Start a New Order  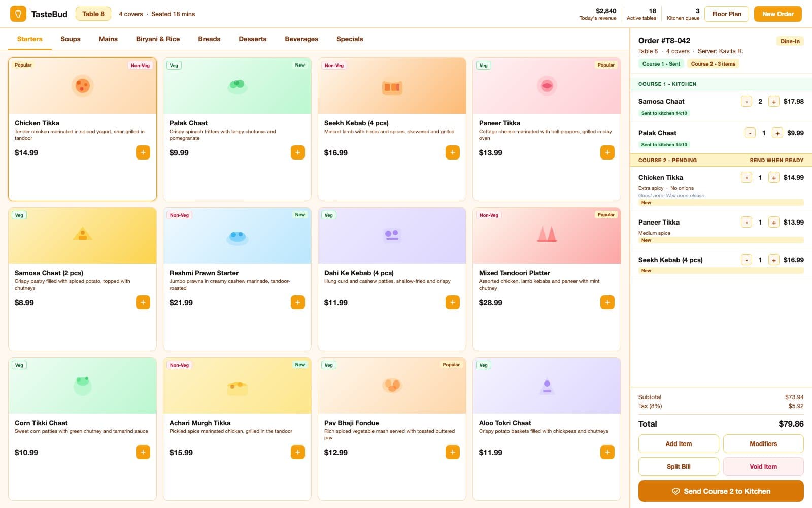777,14
